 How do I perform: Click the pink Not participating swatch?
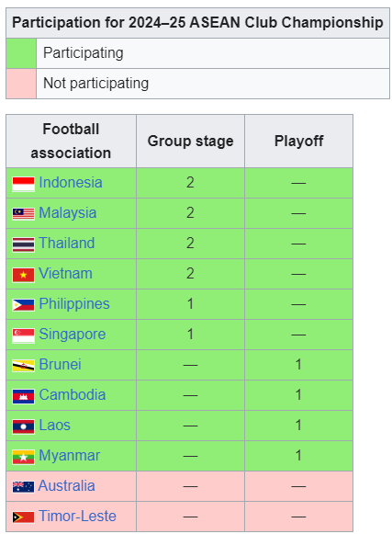click(x=21, y=84)
